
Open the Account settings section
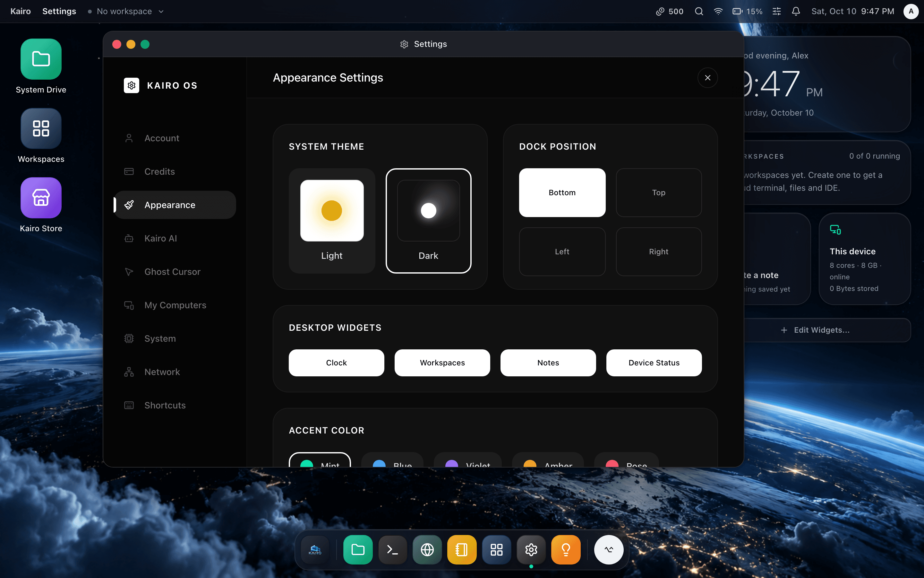point(175,138)
